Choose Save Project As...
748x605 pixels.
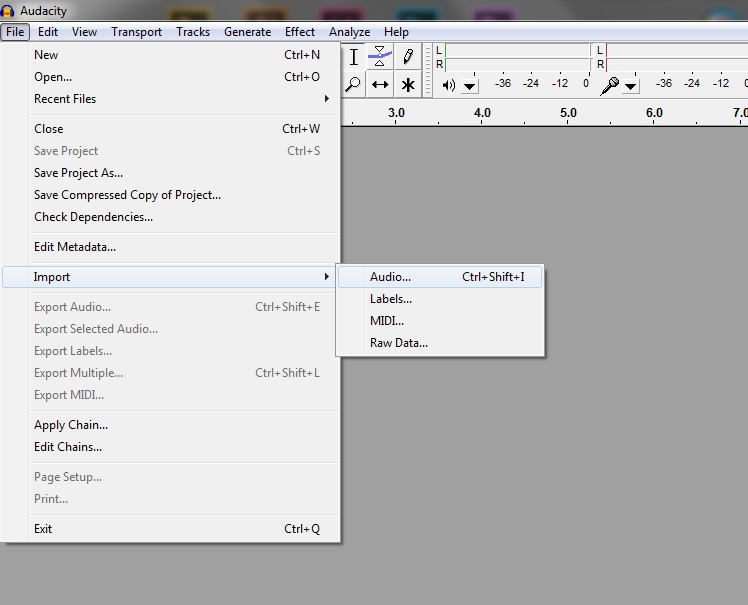(x=171, y=173)
